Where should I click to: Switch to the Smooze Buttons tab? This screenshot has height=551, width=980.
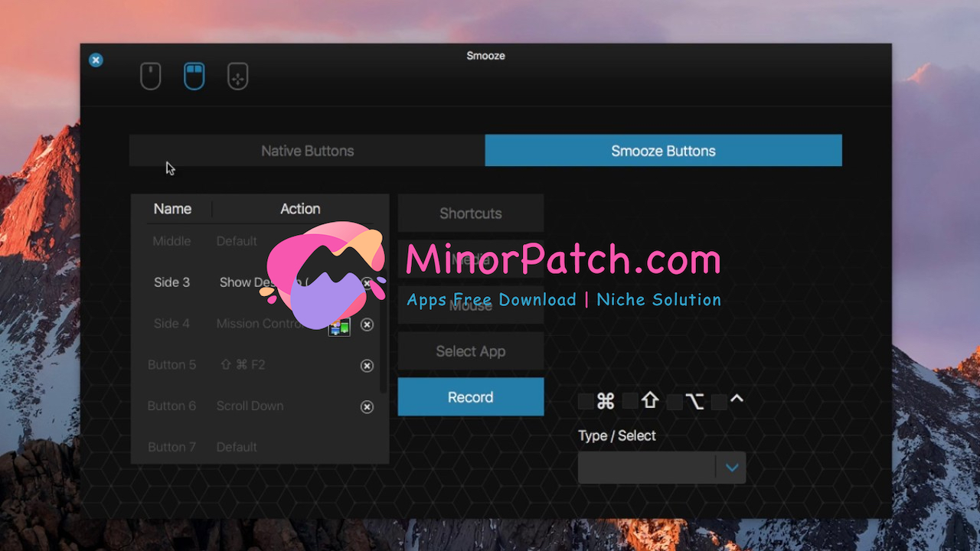pos(663,151)
